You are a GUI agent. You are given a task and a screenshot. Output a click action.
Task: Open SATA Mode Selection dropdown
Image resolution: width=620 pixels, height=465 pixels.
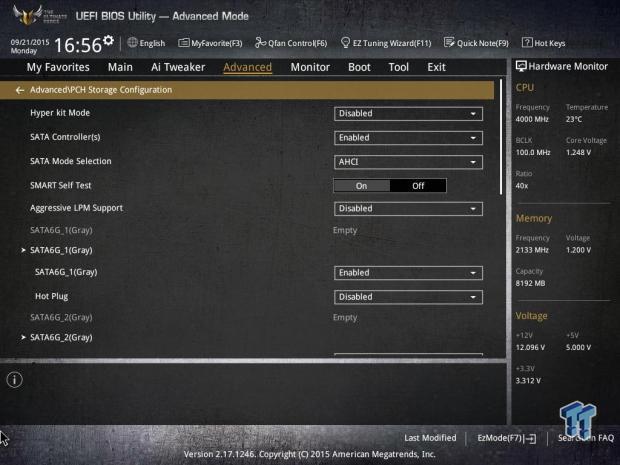pyautogui.click(x=408, y=162)
